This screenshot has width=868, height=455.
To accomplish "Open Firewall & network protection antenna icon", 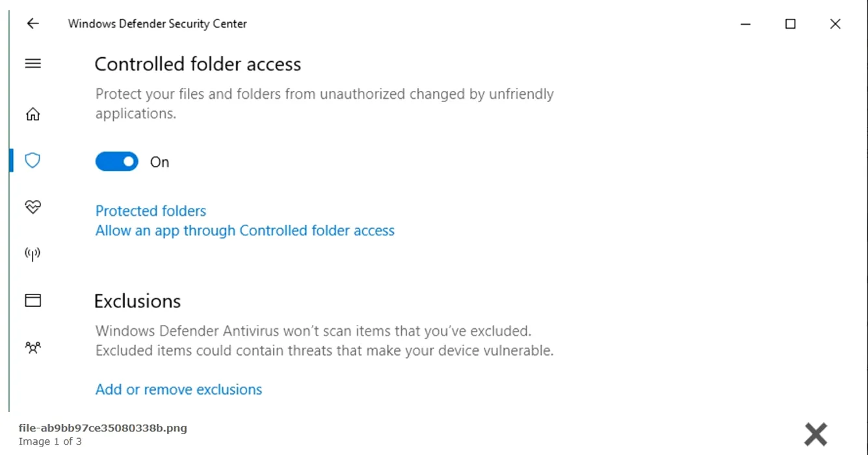I will point(33,253).
